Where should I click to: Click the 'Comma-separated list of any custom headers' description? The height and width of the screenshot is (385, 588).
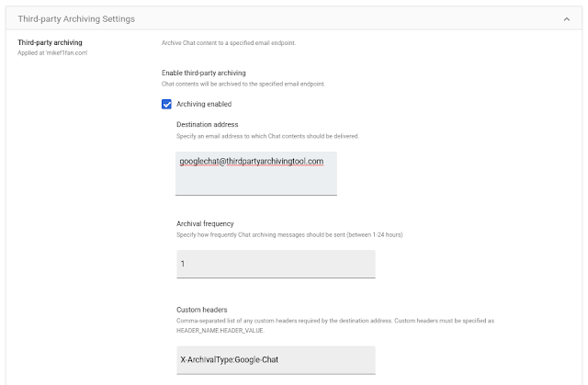pyautogui.click(x=335, y=325)
